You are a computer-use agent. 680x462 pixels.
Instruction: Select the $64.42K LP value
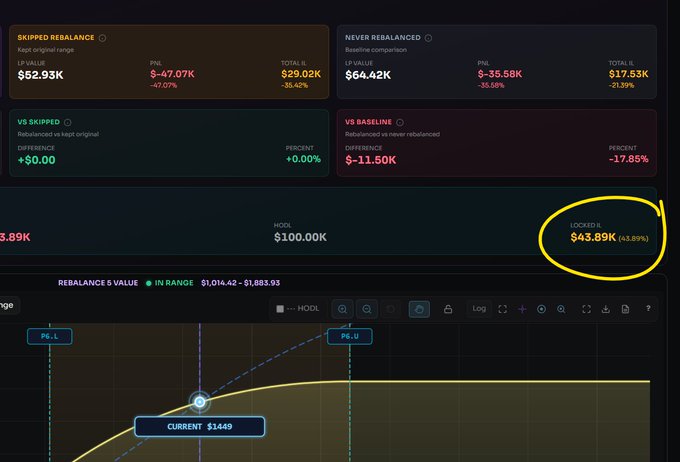click(x=368, y=75)
